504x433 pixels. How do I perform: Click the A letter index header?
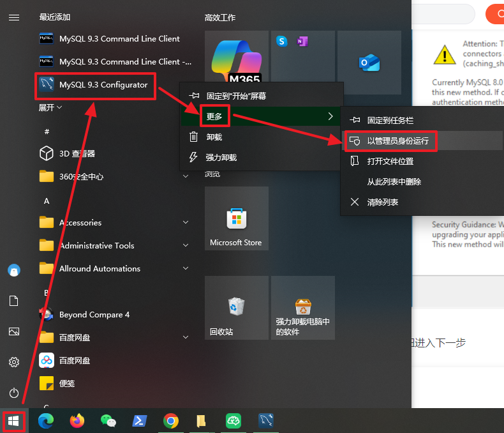pyautogui.click(x=47, y=201)
